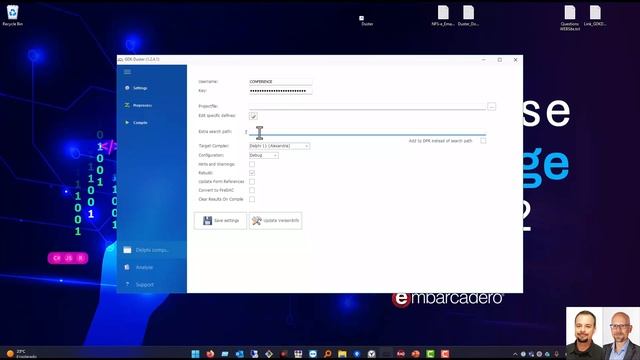640x360 pixels.
Task: Open File Explorer from the taskbar
Action: [x=342, y=353]
